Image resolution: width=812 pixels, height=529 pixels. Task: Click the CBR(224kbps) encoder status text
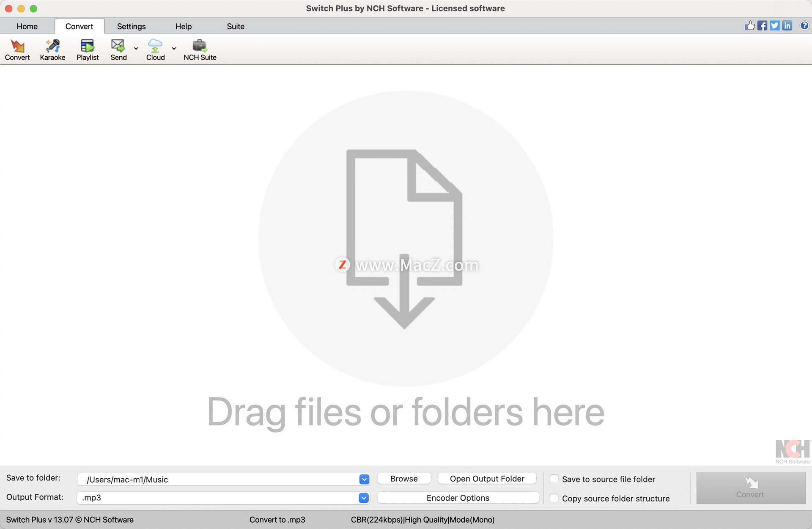pos(422,520)
